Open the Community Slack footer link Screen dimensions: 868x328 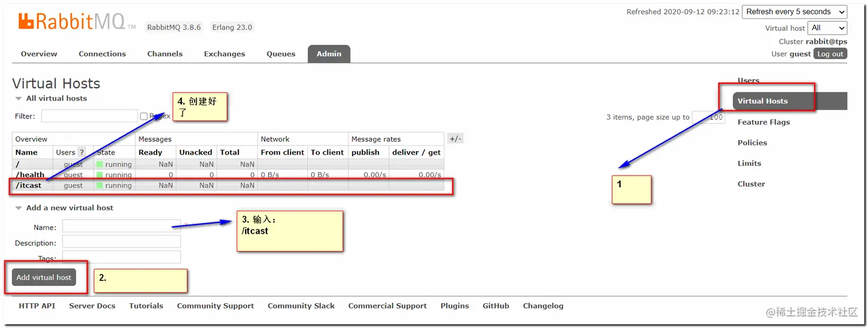pyautogui.click(x=301, y=306)
